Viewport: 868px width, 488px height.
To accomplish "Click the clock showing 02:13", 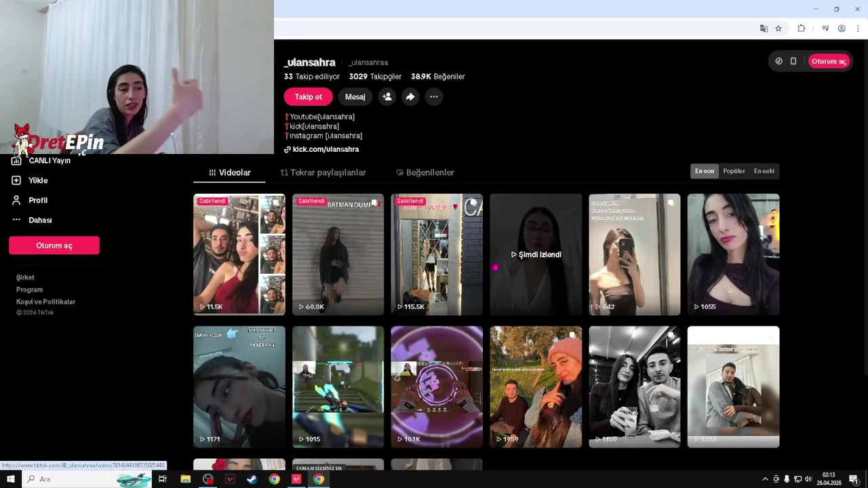I will (829, 479).
